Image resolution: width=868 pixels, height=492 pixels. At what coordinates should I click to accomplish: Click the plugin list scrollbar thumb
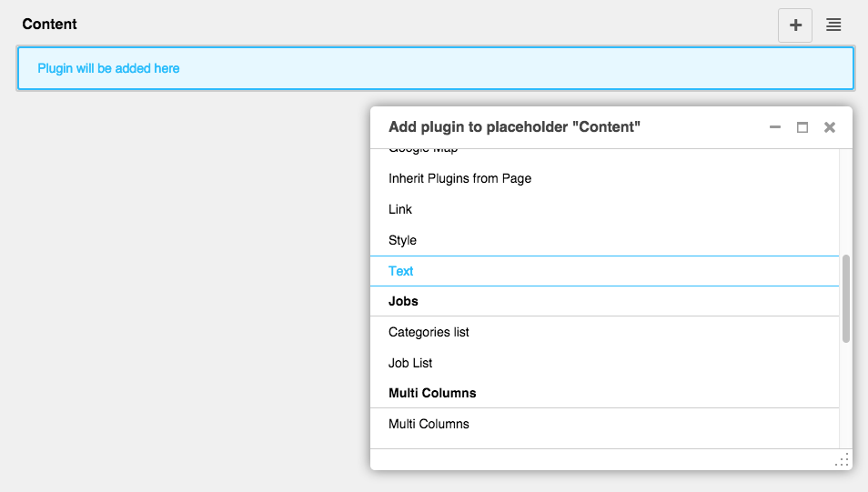pos(846,298)
